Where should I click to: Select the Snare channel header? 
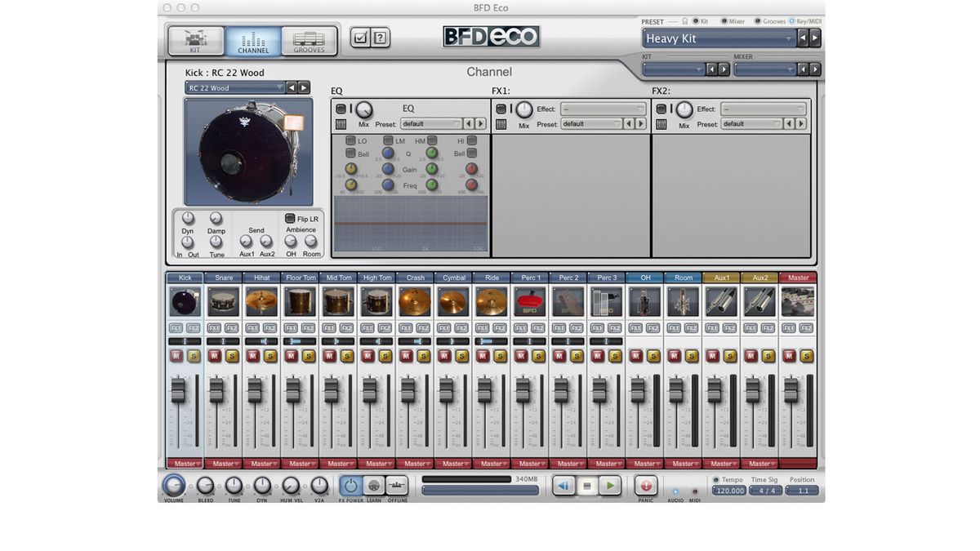[x=224, y=278]
